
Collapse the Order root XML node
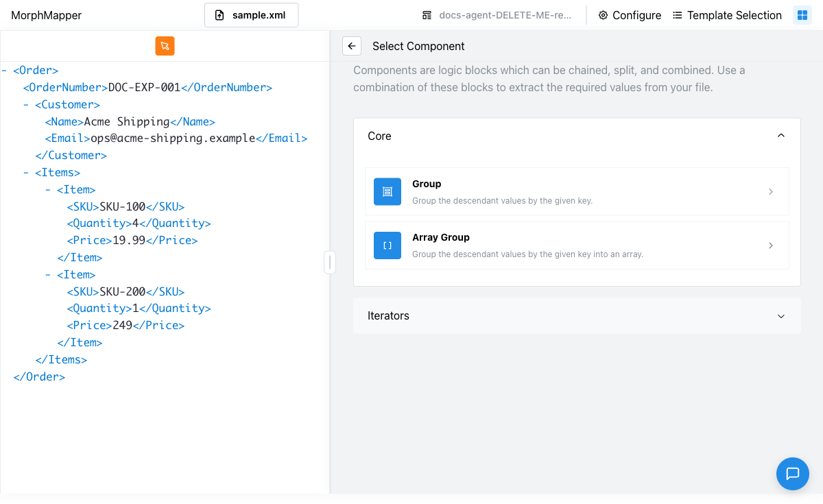pyautogui.click(x=5, y=71)
